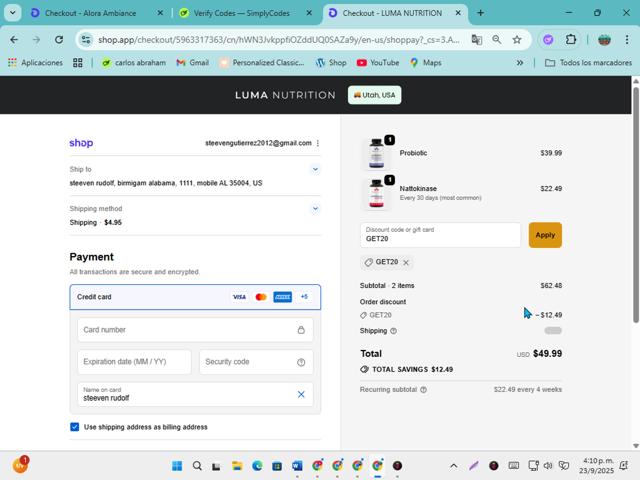
Task: Open Microsoft Word from taskbar
Action: pyautogui.click(x=297, y=466)
